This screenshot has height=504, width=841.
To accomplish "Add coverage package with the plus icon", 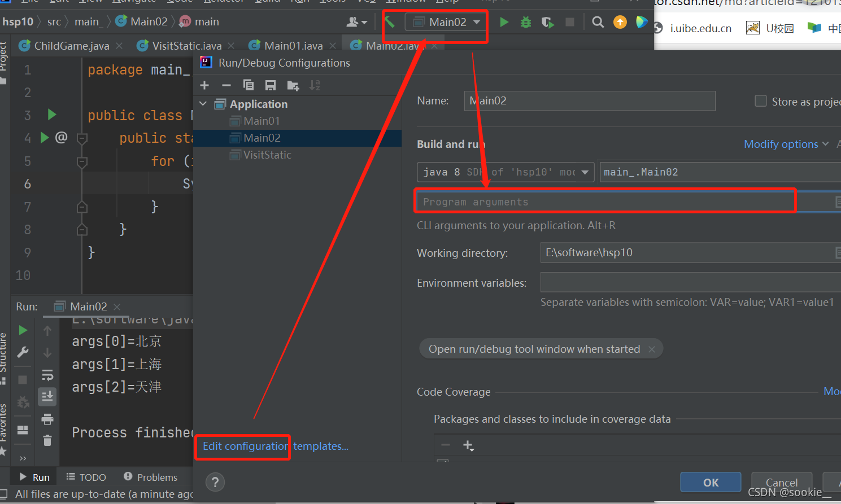I will point(468,445).
